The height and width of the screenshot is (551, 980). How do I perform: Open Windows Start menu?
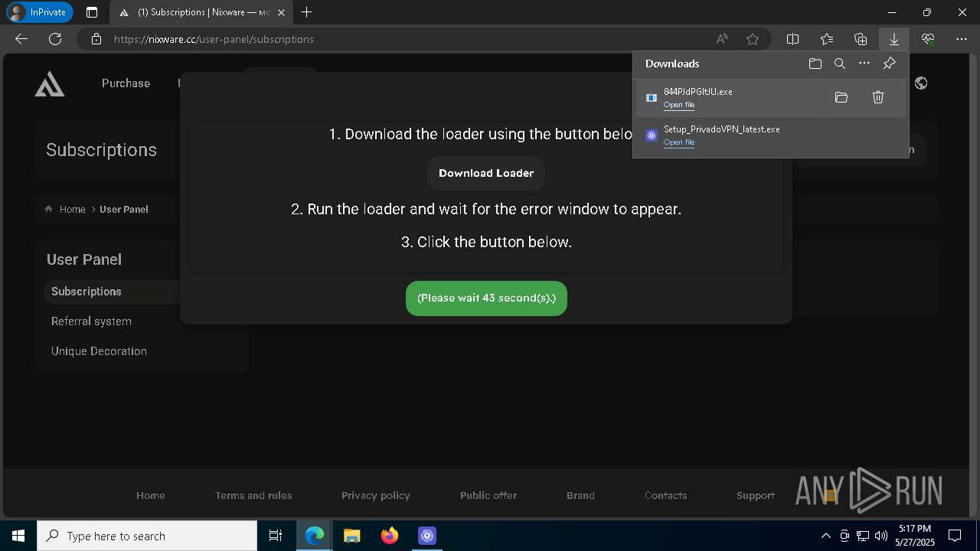click(x=18, y=536)
